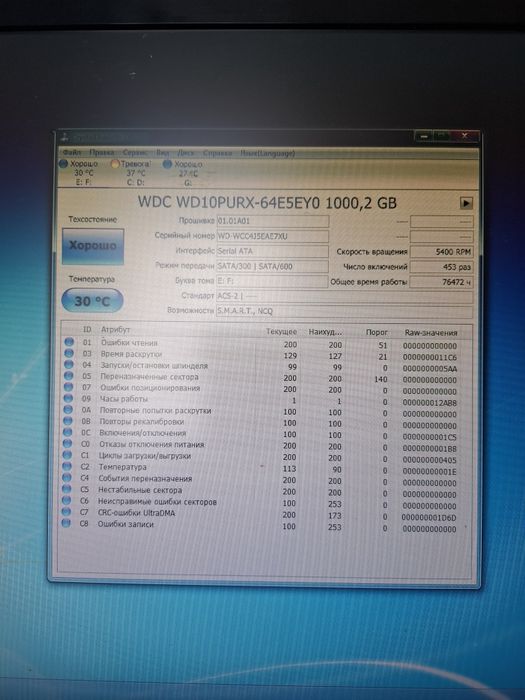Click the yellow Тревога status icon
525x700 pixels.
click(115, 164)
